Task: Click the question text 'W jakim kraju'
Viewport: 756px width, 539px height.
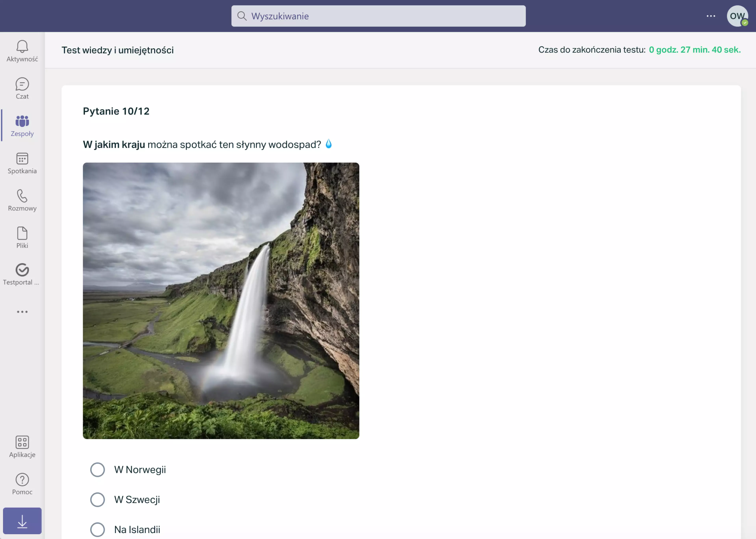Action: point(114,144)
